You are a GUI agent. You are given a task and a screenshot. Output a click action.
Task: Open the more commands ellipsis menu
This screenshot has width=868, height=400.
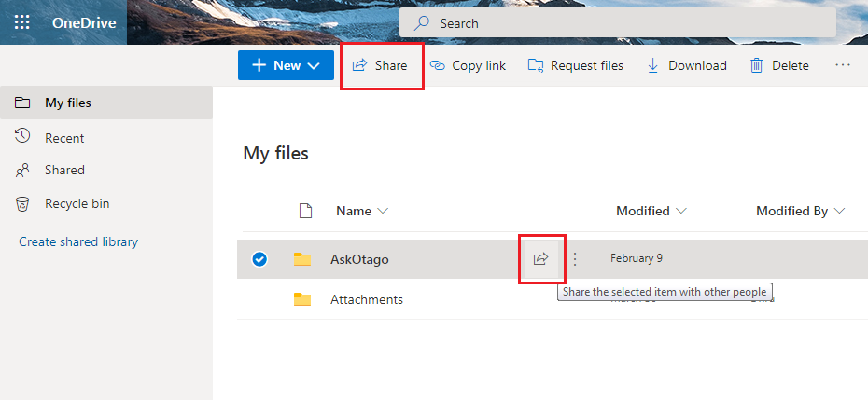(x=843, y=65)
